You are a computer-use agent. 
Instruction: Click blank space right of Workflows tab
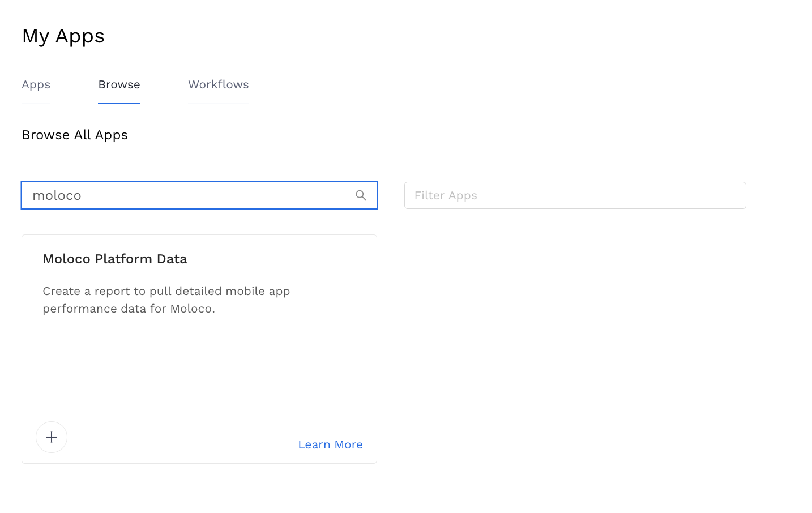click(x=453, y=84)
